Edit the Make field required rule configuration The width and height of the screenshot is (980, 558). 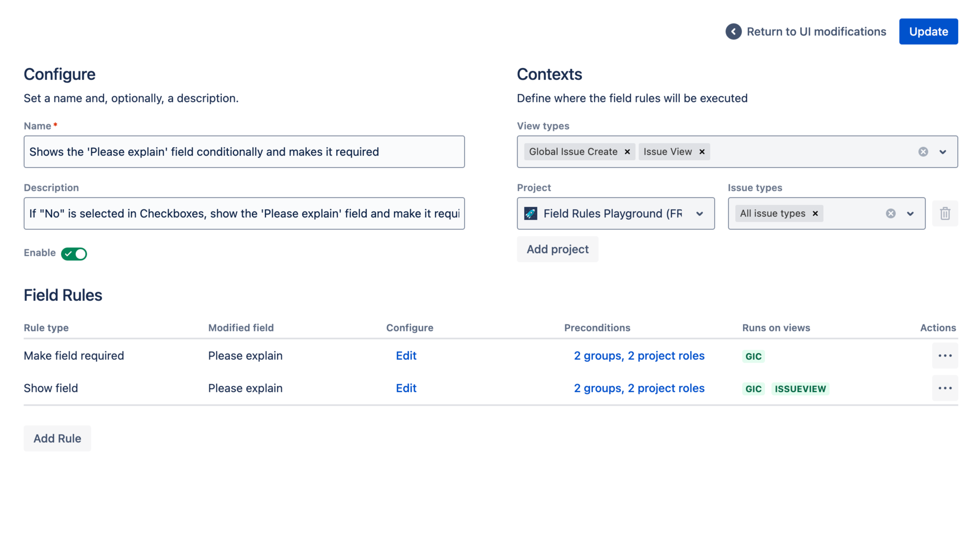[406, 356]
